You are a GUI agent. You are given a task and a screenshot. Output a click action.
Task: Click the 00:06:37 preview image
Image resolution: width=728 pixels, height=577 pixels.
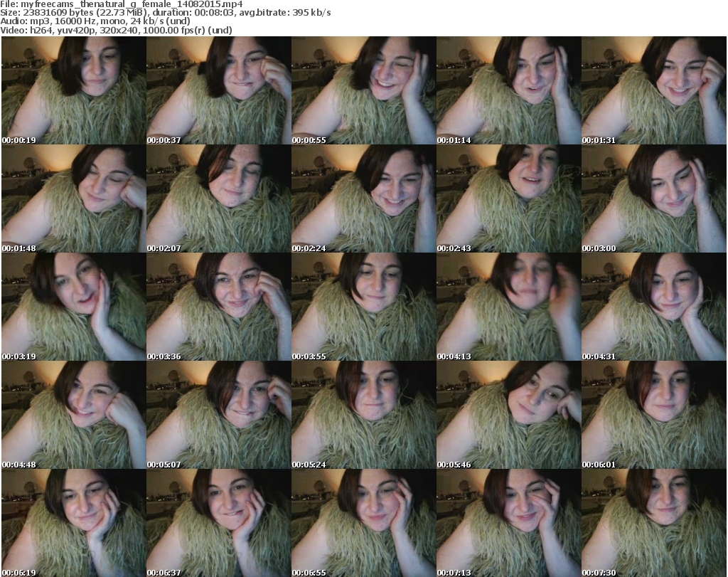pyautogui.click(x=219, y=523)
